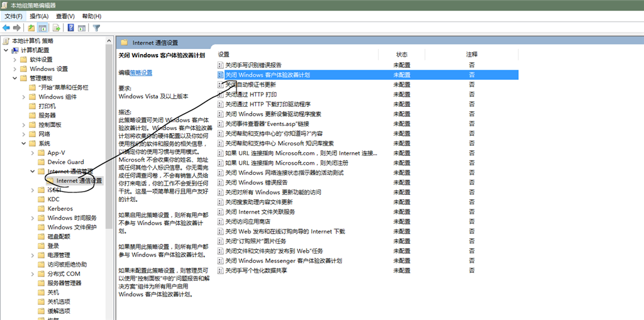Collapse the 计算机配置 tree node
The width and height of the screenshot is (644, 320).
pyautogui.click(x=6, y=50)
